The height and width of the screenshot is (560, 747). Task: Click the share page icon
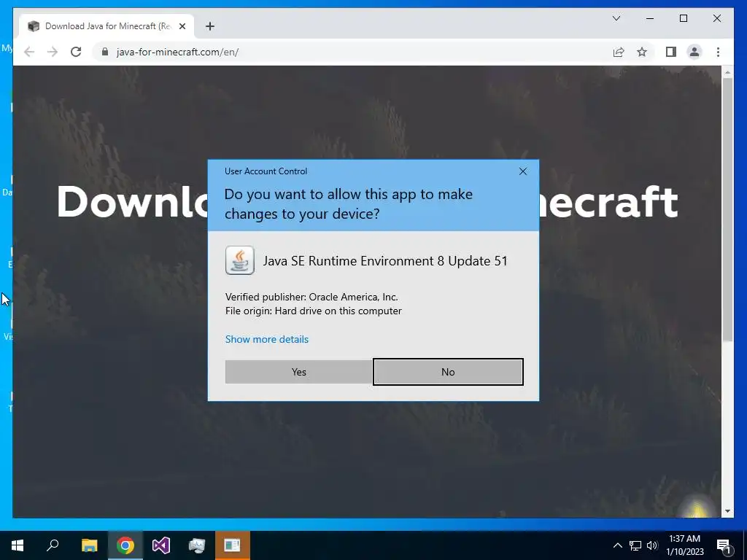tap(619, 52)
